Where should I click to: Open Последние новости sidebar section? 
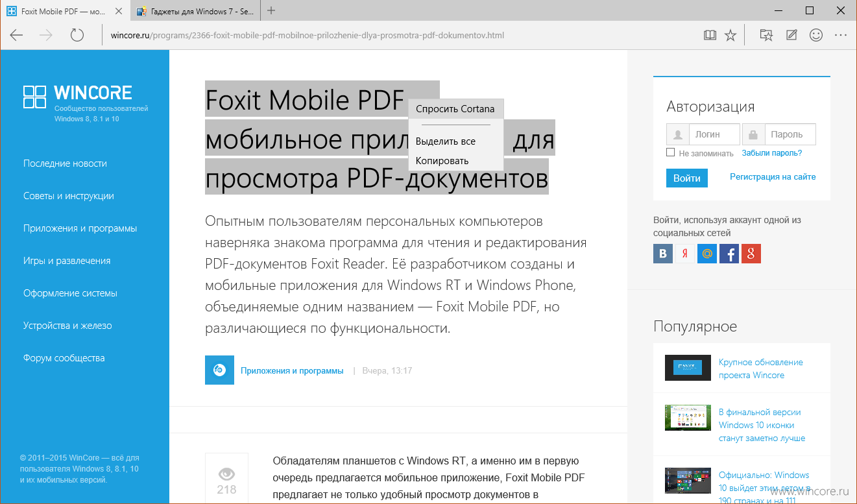(x=65, y=163)
